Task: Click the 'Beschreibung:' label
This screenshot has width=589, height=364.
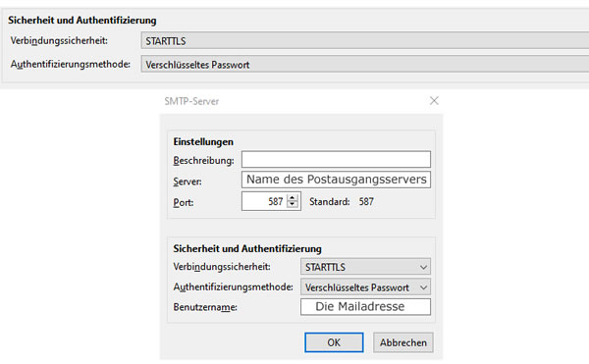Action: tap(203, 161)
